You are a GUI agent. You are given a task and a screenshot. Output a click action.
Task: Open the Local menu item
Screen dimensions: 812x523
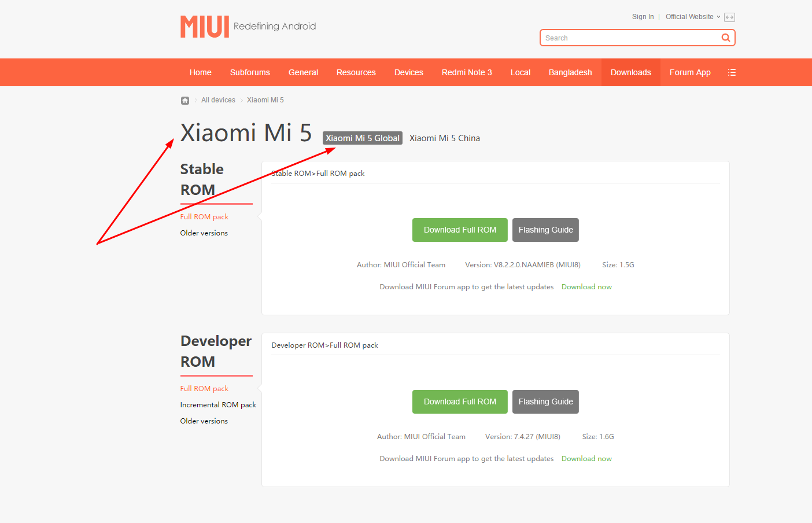[521, 72]
